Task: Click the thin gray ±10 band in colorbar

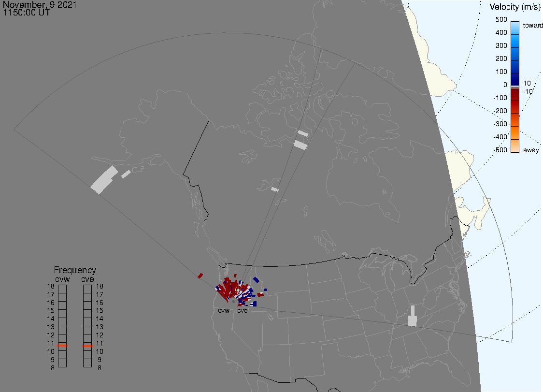Action: point(515,87)
